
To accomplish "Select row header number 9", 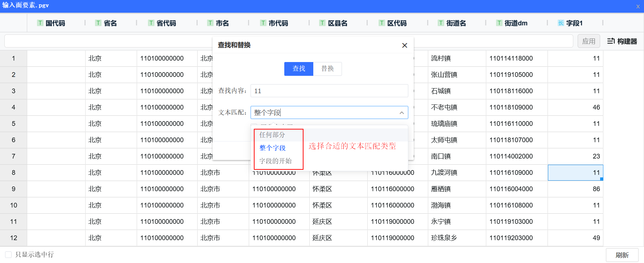I will click(13, 189).
